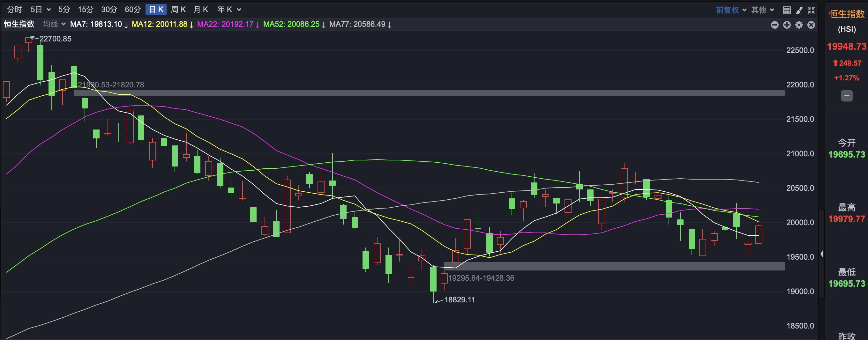868x340 pixels.
Task: Open the indicator settings gear icon
Action: click(x=799, y=25)
